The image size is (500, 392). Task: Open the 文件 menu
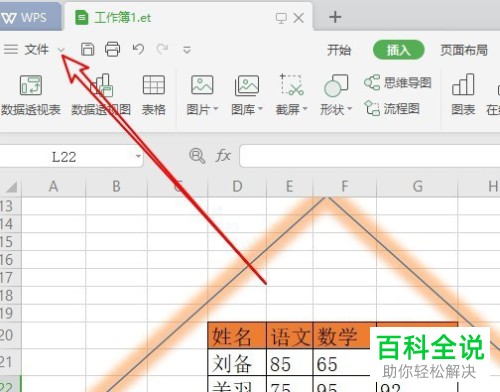click(37, 50)
